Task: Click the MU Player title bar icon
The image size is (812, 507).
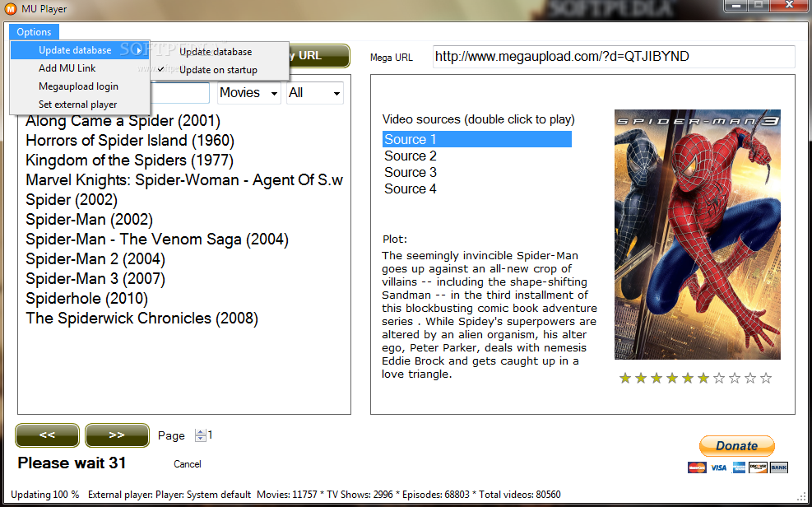Action: pos(10,9)
